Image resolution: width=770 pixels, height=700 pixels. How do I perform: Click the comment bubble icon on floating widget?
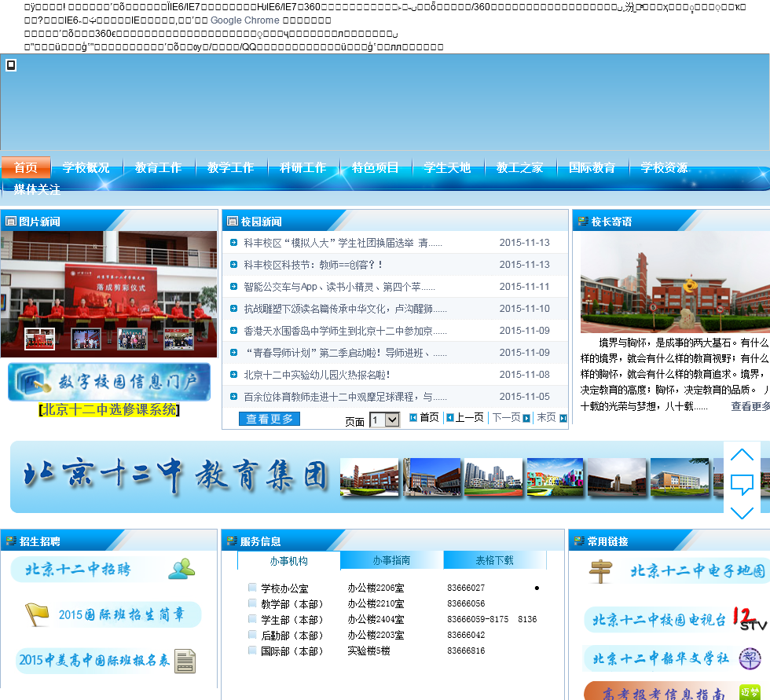click(x=742, y=485)
